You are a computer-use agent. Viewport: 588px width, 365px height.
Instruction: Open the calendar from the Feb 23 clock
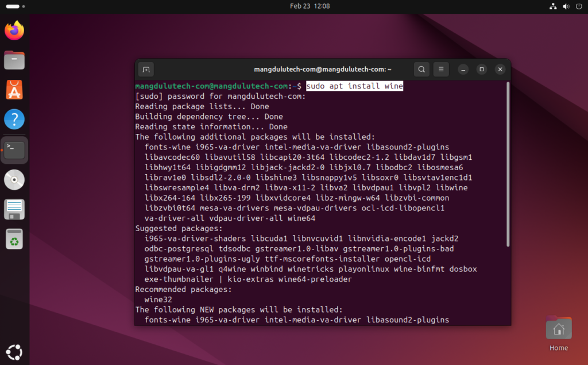coord(310,6)
